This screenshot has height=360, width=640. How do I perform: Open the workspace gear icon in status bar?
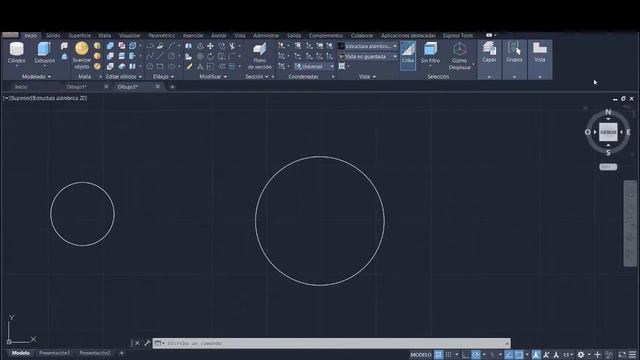581,355
